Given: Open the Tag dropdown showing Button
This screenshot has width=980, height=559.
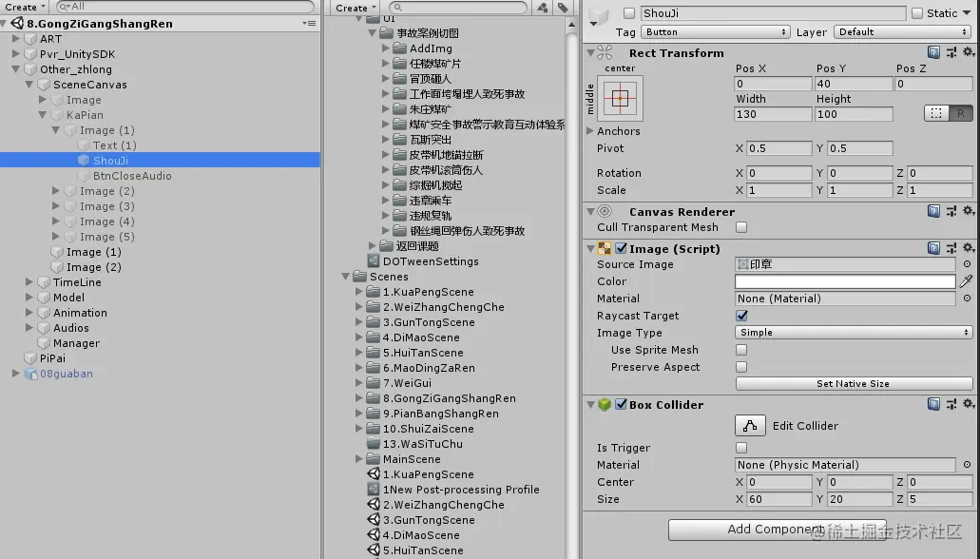Looking at the screenshot, I should pos(715,32).
